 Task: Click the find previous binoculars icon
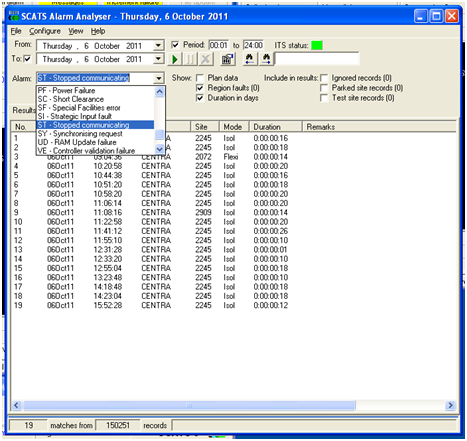pos(249,59)
